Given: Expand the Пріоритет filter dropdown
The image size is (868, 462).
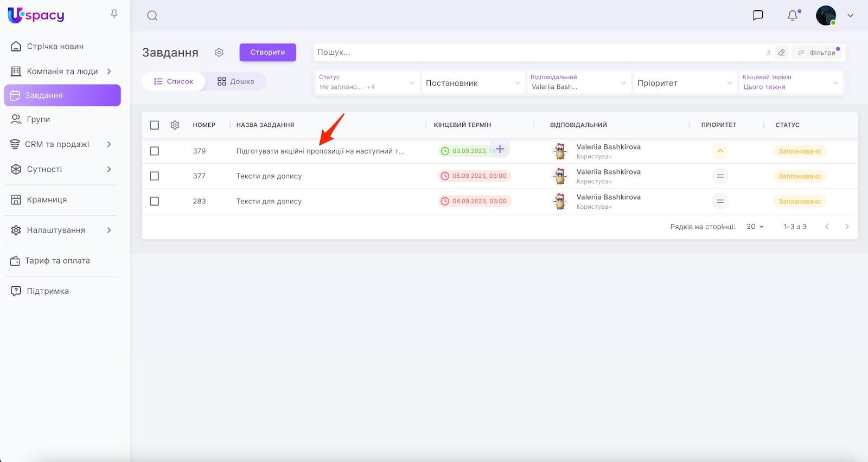Looking at the screenshot, I should (684, 83).
